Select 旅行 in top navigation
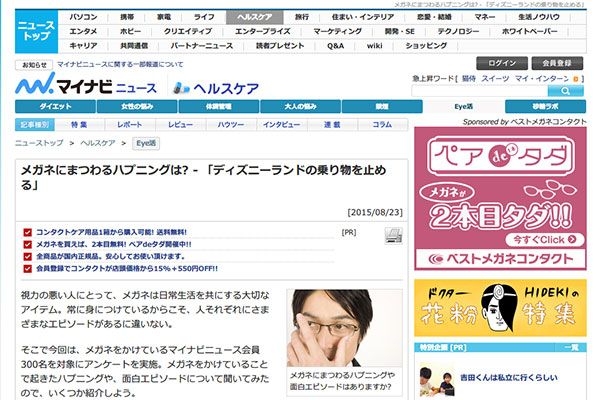600x400 pixels. tap(302, 17)
